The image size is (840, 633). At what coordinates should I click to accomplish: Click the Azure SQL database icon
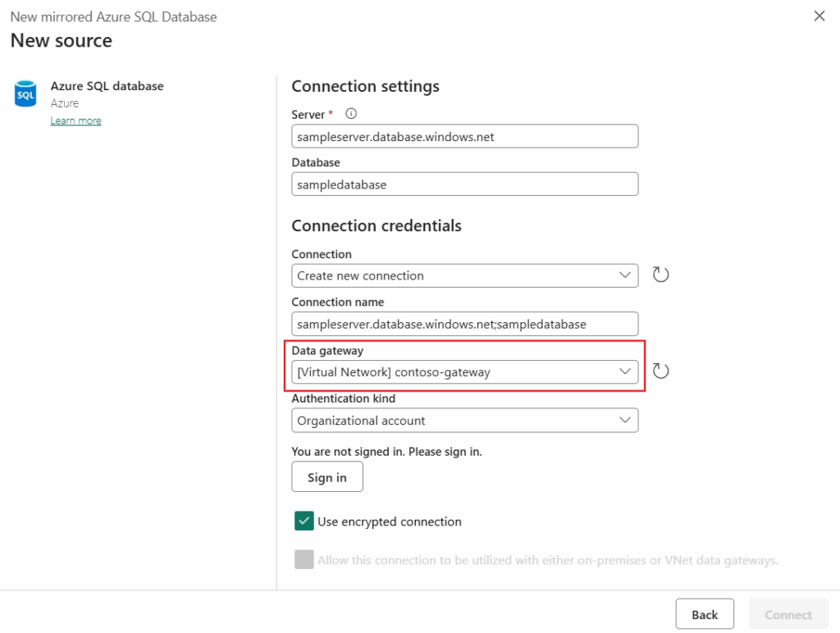(x=25, y=93)
